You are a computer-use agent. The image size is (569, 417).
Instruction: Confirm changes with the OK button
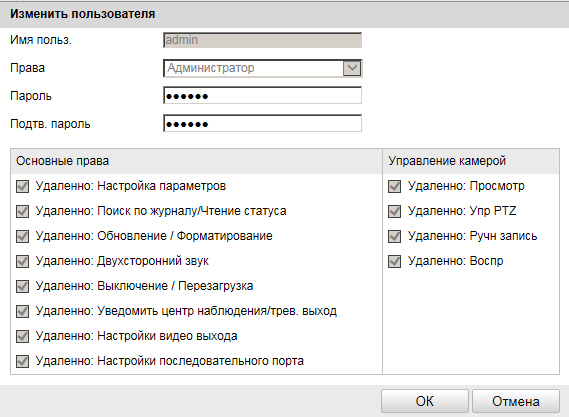click(425, 401)
